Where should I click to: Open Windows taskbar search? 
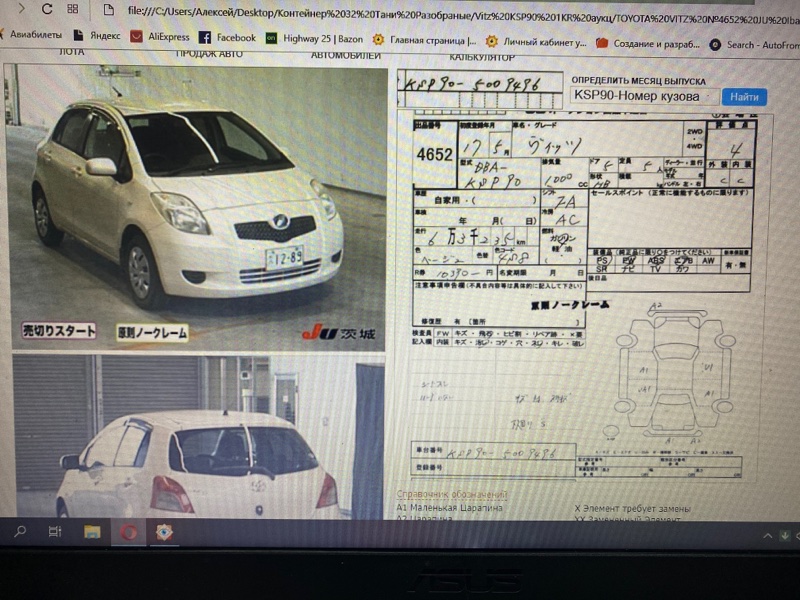click(x=20, y=532)
